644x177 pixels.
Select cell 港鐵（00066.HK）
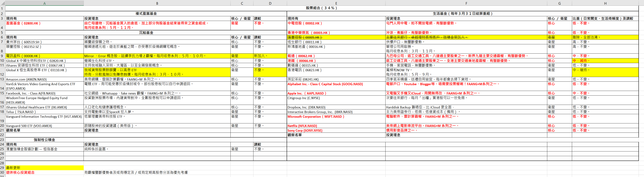(336, 61)
